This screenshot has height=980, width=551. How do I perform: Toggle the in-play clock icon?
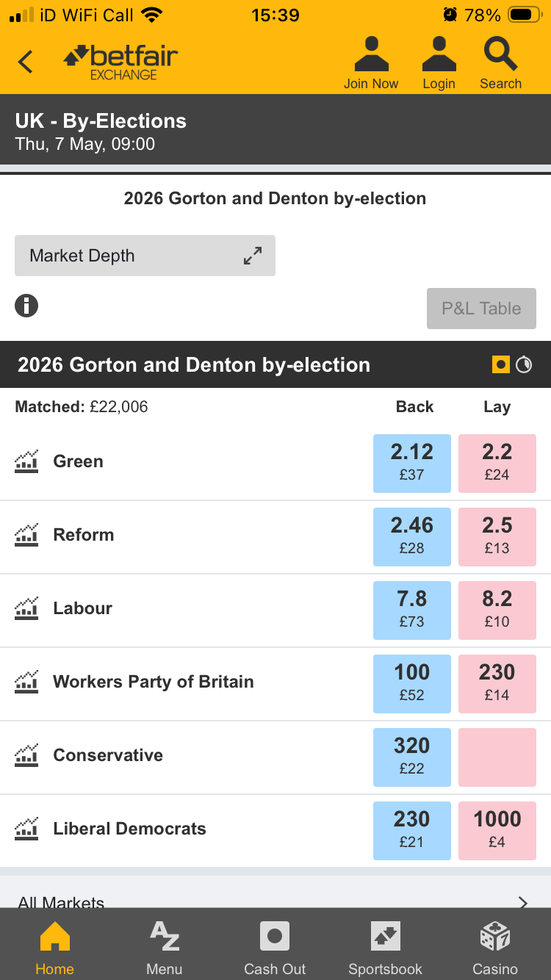(x=524, y=364)
